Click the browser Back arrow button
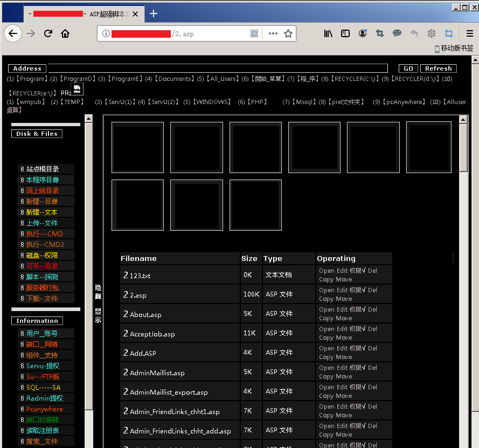 (13, 33)
